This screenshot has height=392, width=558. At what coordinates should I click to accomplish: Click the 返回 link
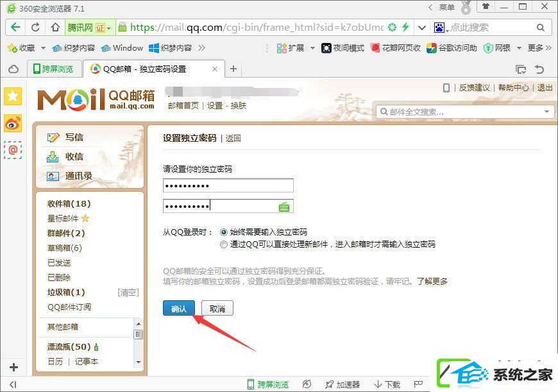coord(233,138)
